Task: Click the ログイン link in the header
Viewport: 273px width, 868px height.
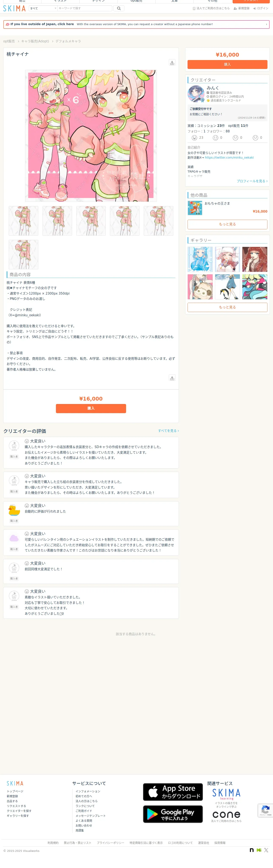Action: pos(261,9)
